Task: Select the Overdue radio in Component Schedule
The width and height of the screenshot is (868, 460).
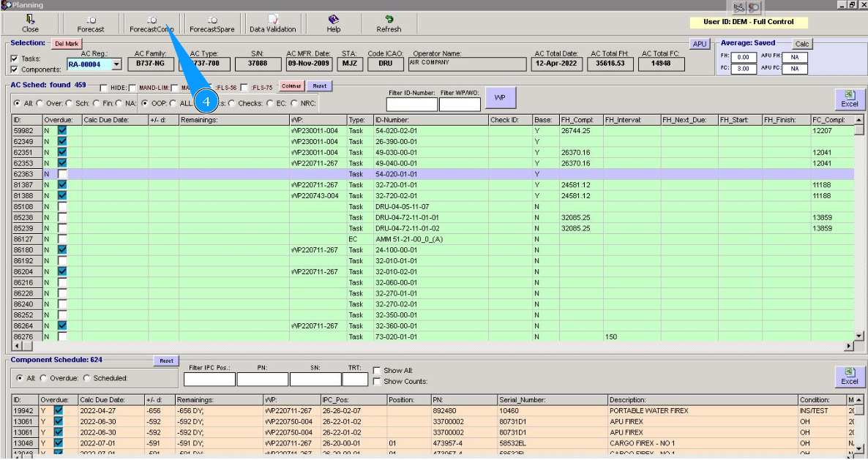Action: tap(43, 378)
